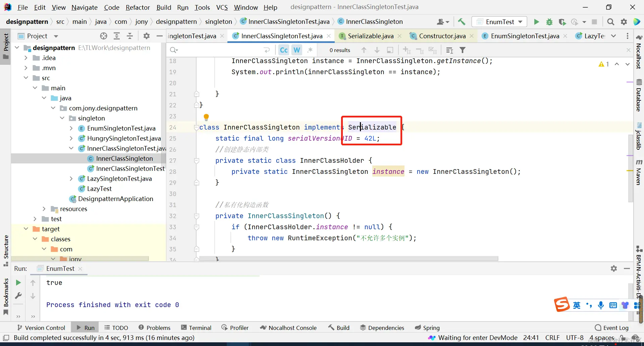The height and width of the screenshot is (346, 644).
Task: Rerun EnumTest in Run panel
Action: click(x=18, y=283)
